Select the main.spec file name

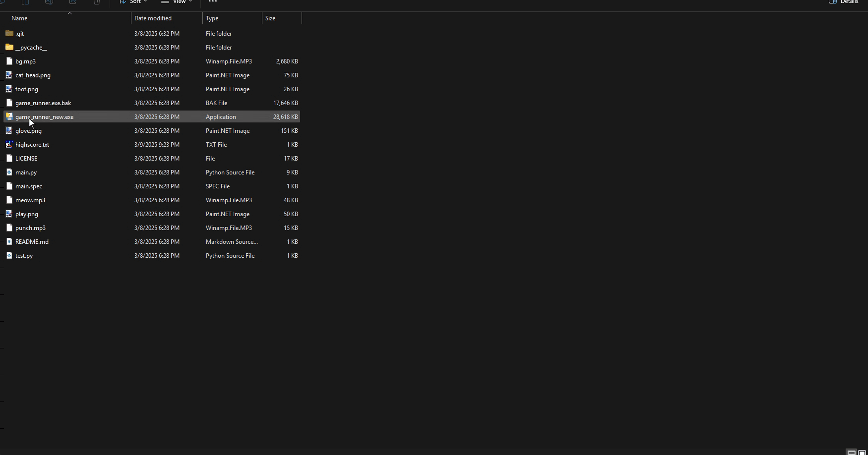pos(29,186)
